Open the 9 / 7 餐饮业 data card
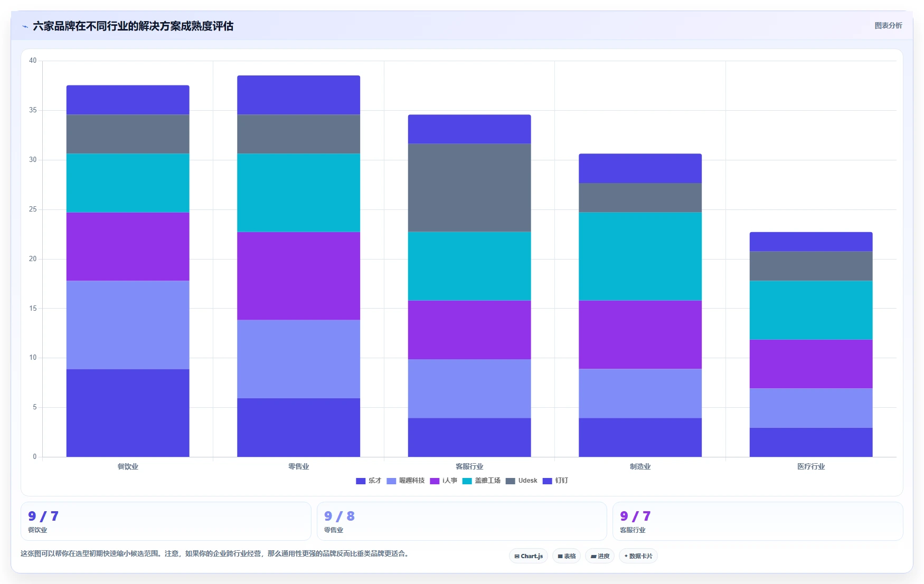924x584 pixels. point(166,521)
